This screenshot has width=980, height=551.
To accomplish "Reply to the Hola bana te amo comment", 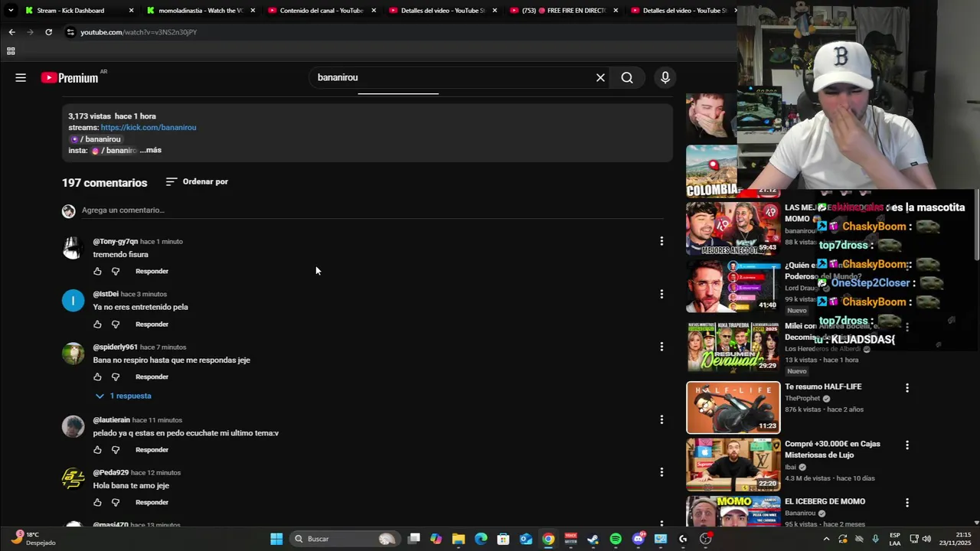I will coord(152,502).
